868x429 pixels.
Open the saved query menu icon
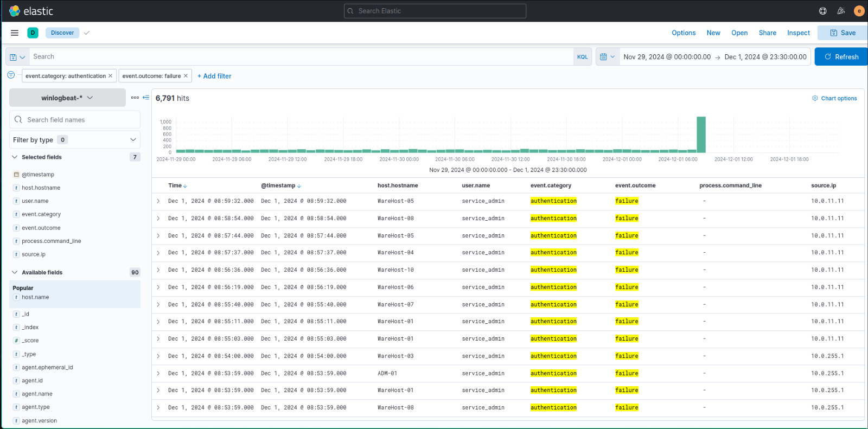pyautogui.click(x=17, y=57)
